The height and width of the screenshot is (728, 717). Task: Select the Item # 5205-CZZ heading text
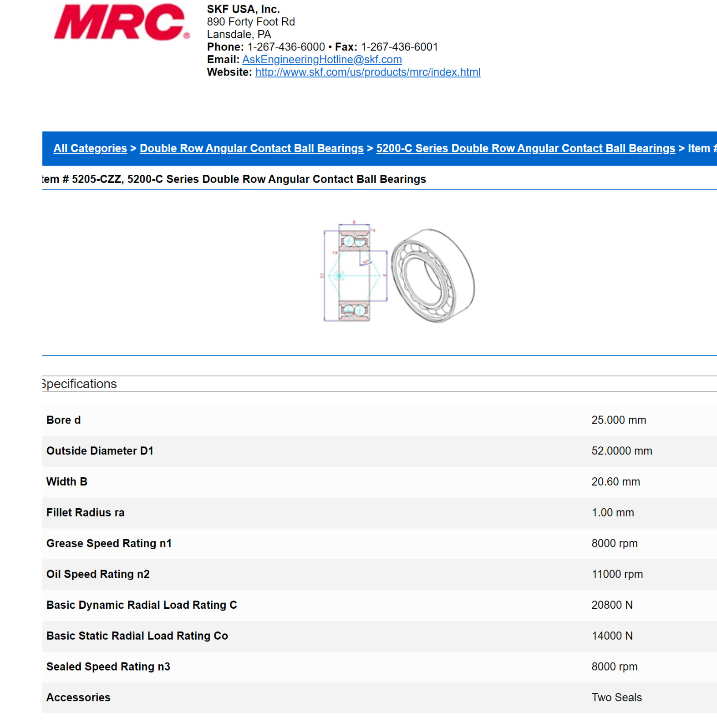click(x=234, y=179)
